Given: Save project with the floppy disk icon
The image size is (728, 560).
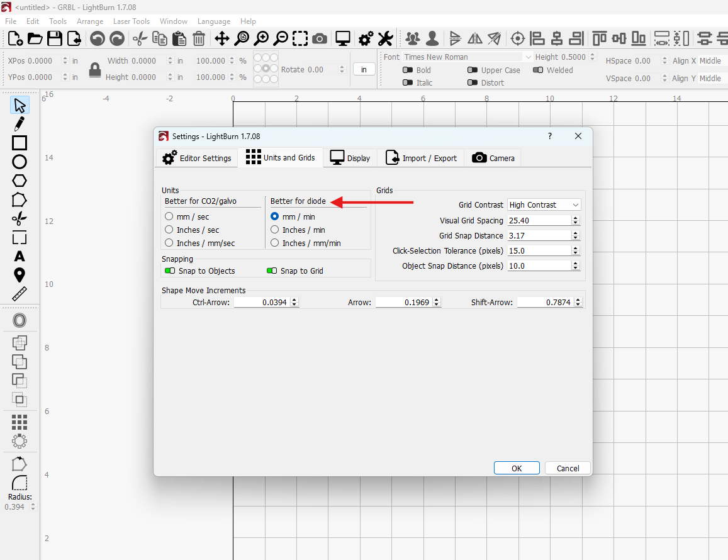Looking at the screenshot, I should [x=55, y=38].
